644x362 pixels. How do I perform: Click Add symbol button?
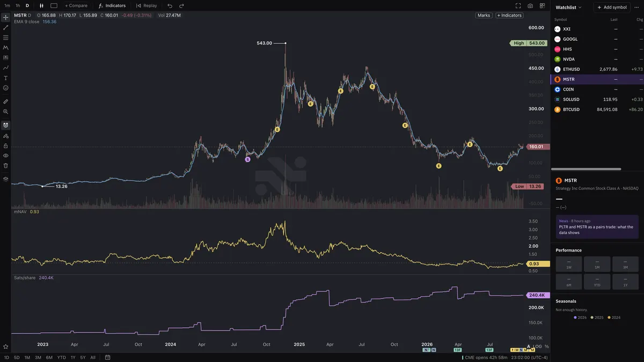coord(612,8)
